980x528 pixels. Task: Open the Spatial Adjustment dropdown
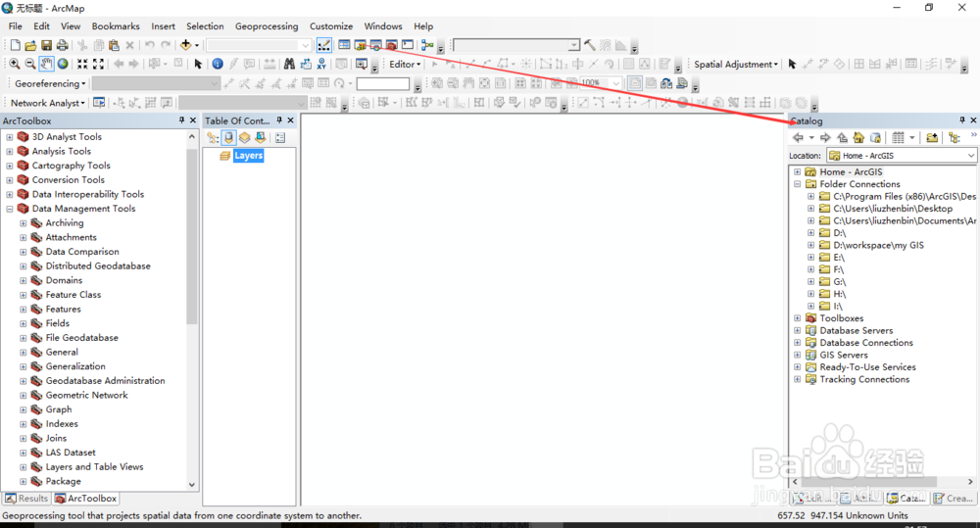click(x=736, y=64)
